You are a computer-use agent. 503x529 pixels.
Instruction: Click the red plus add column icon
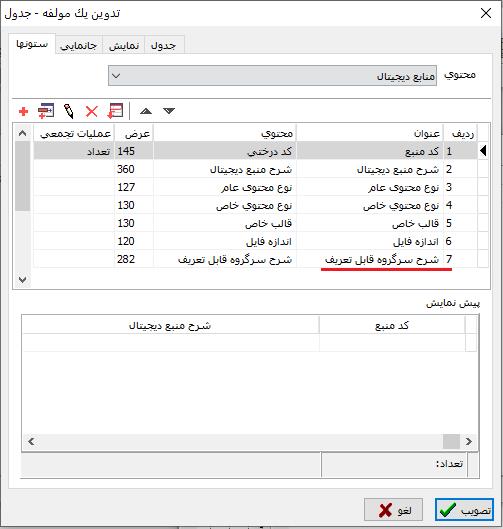coord(23,111)
